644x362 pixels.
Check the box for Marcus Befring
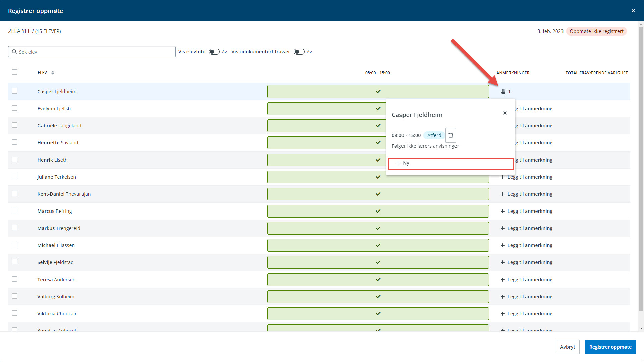tap(15, 210)
